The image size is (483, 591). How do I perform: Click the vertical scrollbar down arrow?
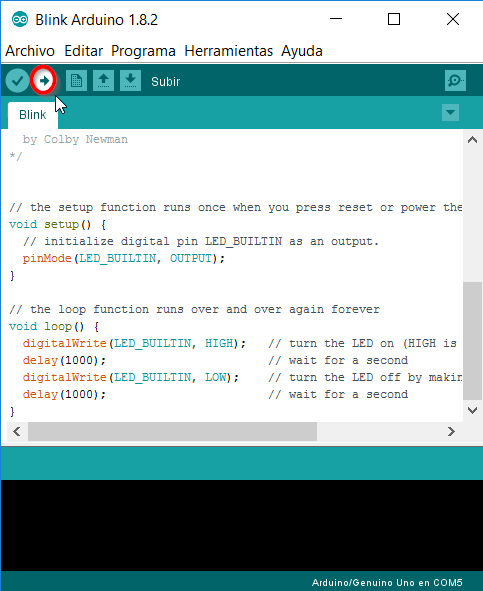pos(472,410)
